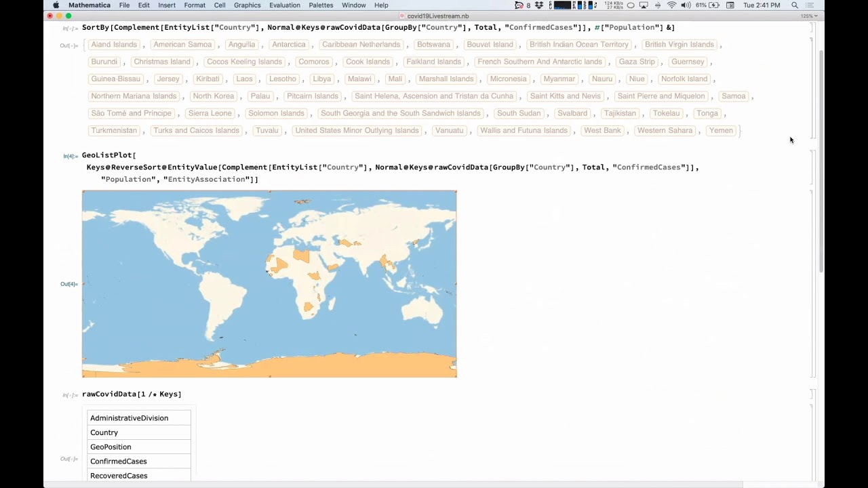Click the clock showing Tue 2:41 PM
868x488 pixels.
762,5
